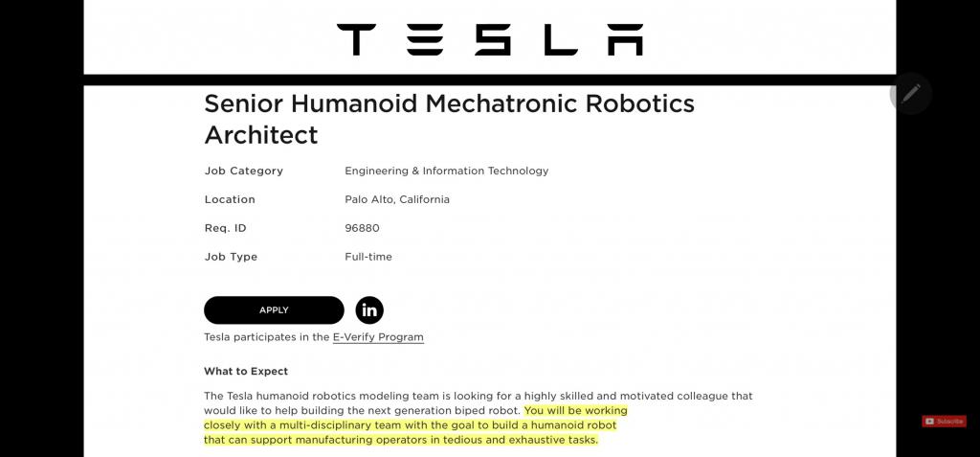This screenshot has width=980, height=457.
Task: Select the Engineering & Information Technology text
Action: tap(446, 171)
